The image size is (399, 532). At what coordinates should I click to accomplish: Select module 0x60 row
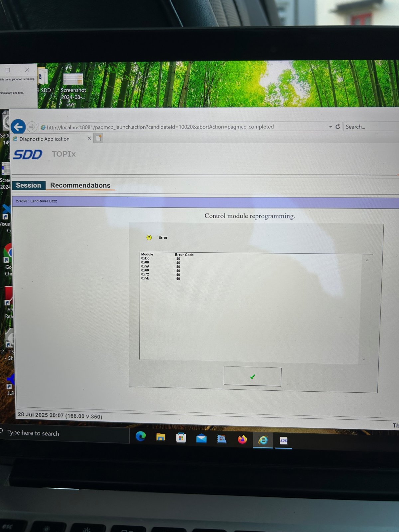161,270
